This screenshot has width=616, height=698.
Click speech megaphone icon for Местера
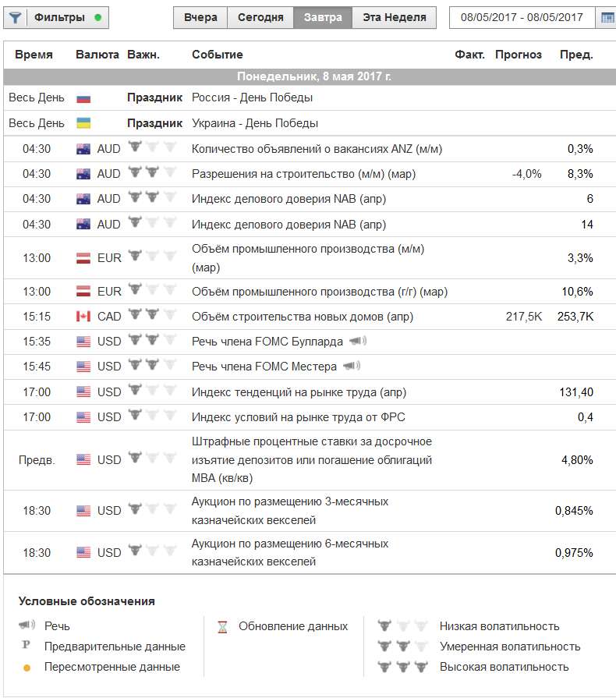(351, 366)
